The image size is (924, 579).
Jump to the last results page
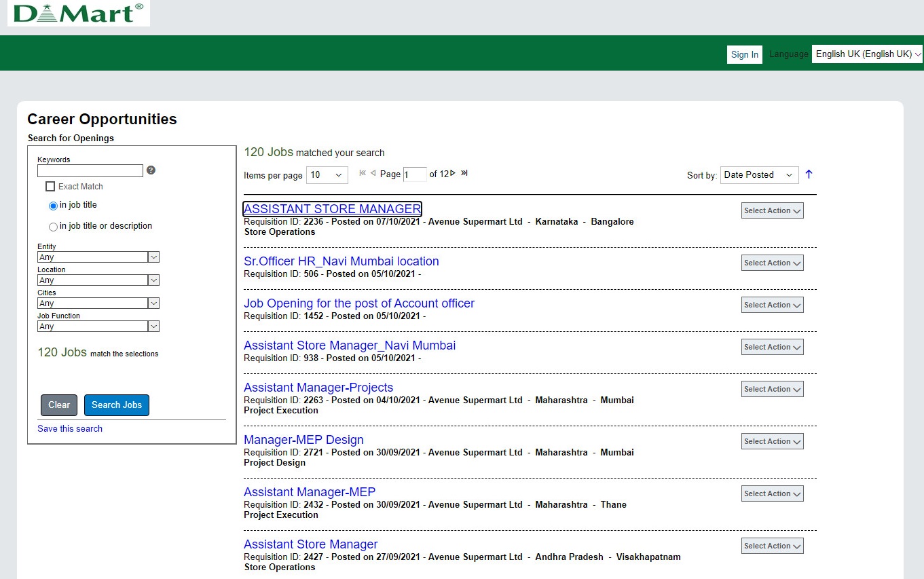464,173
